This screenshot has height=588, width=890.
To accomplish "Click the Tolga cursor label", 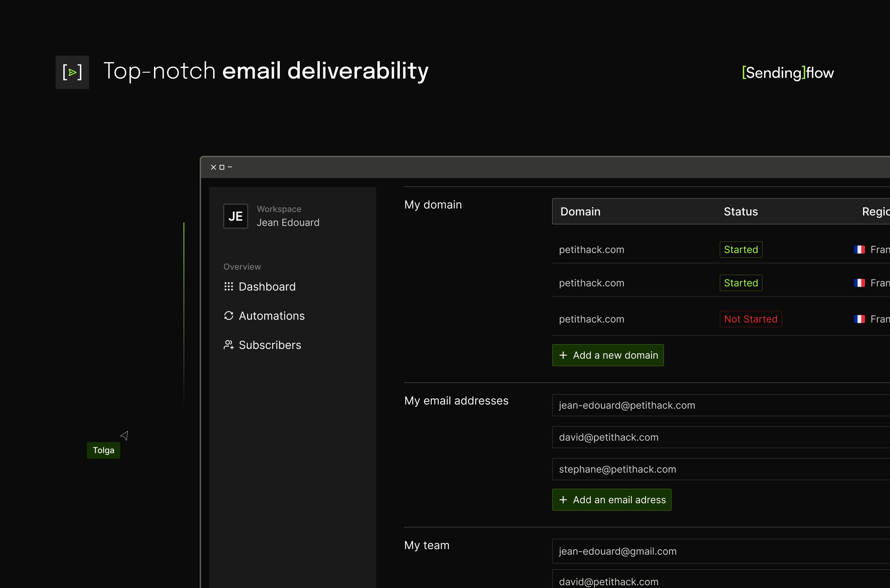I will pyautogui.click(x=104, y=450).
